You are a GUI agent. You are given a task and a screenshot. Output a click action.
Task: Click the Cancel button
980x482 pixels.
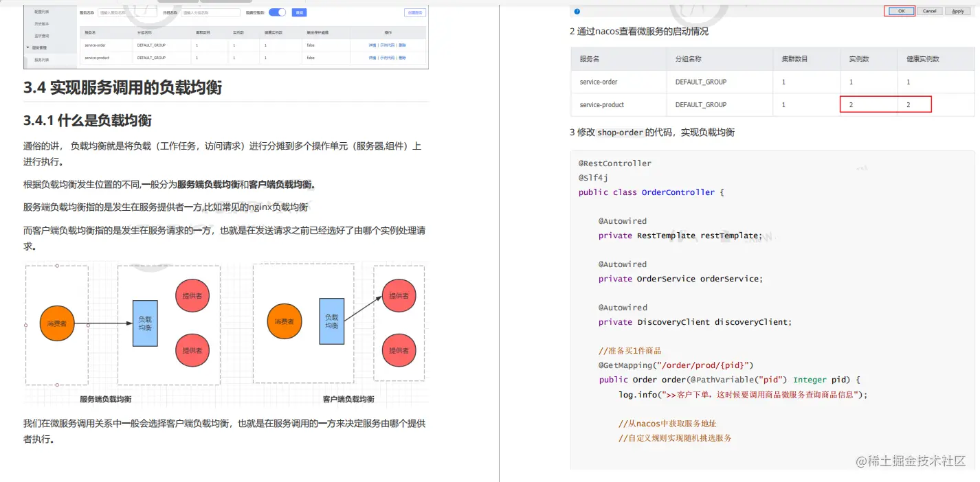coord(932,11)
